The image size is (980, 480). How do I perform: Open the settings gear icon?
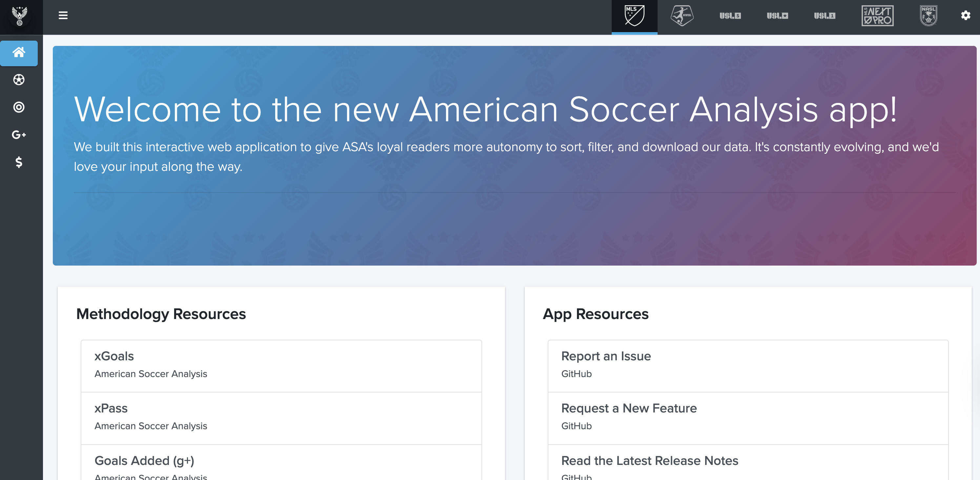pyautogui.click(x=966, y=16)
